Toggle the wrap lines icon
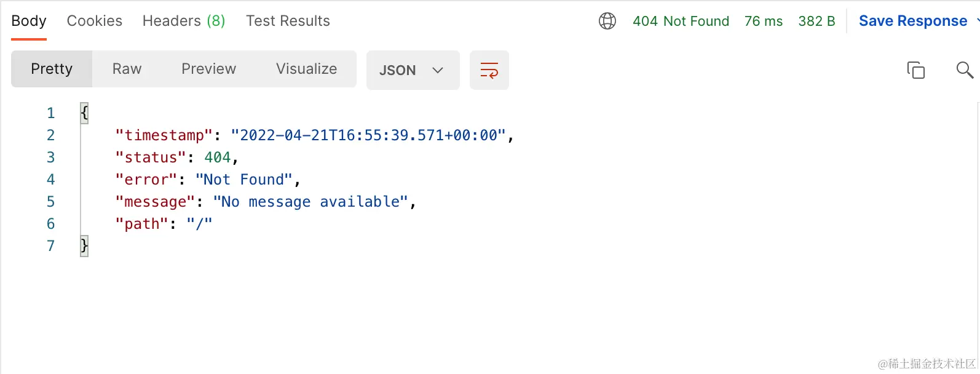 pos(489,70)
